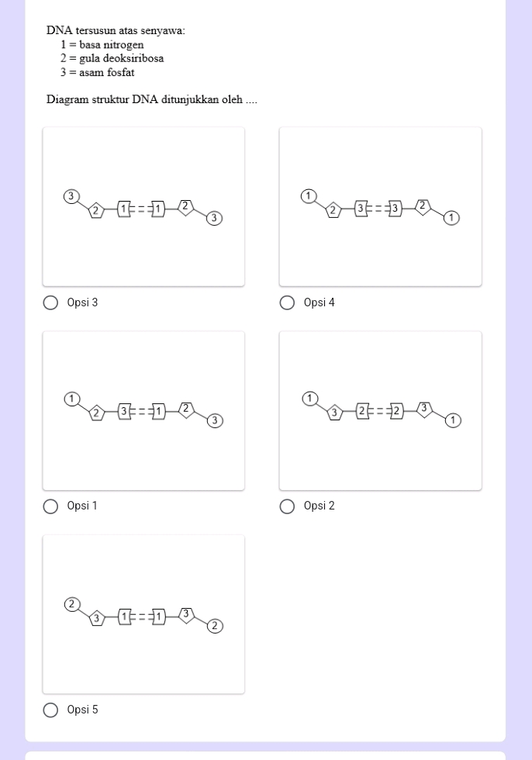Viewport: 532px width, 760px height.
Task: Click the "DNA tersusun atas senyawa" text
Action: 116,31
